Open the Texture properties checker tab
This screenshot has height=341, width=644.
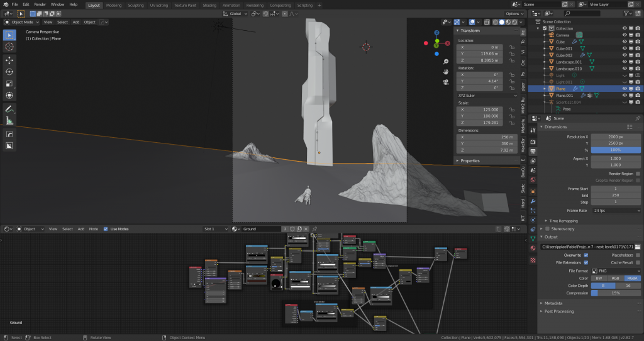533,260
